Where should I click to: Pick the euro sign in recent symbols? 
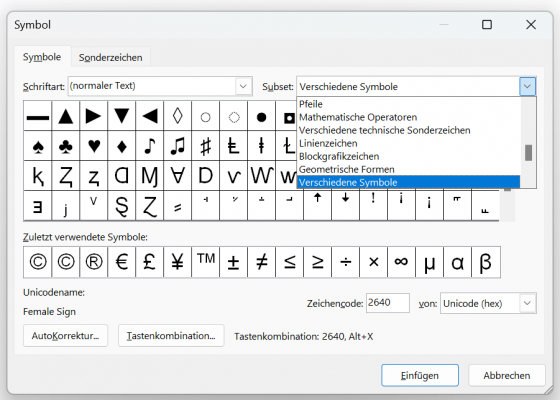tap(122, 262)
